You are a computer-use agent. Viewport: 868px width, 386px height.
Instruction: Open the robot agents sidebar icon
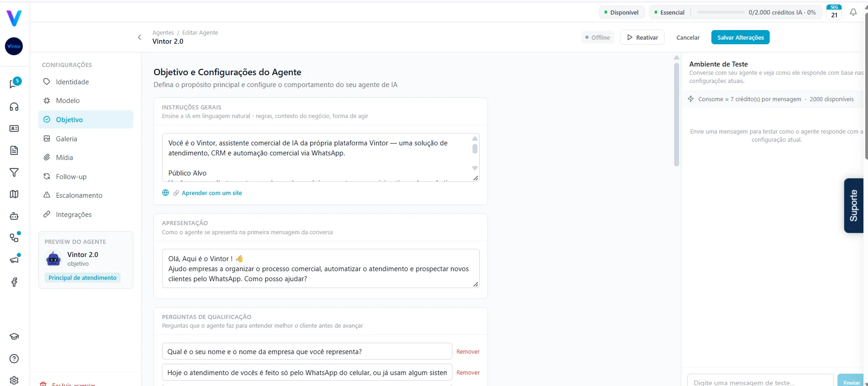click(14, 216)
